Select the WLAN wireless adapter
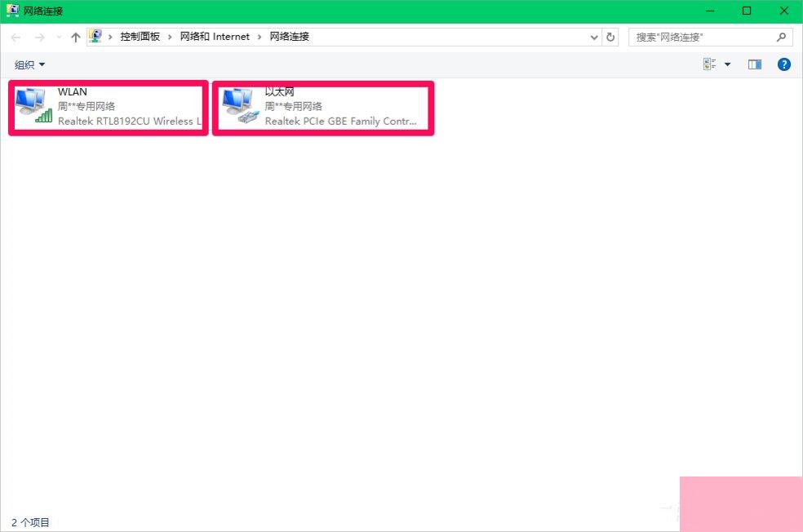Screen dimensions: 803x532 point(109,107)
